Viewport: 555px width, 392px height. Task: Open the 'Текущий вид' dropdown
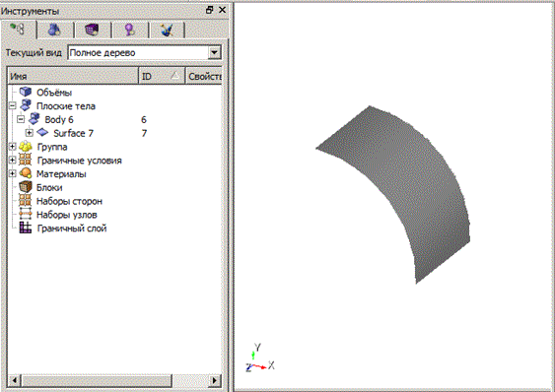(x=144, y=53)
